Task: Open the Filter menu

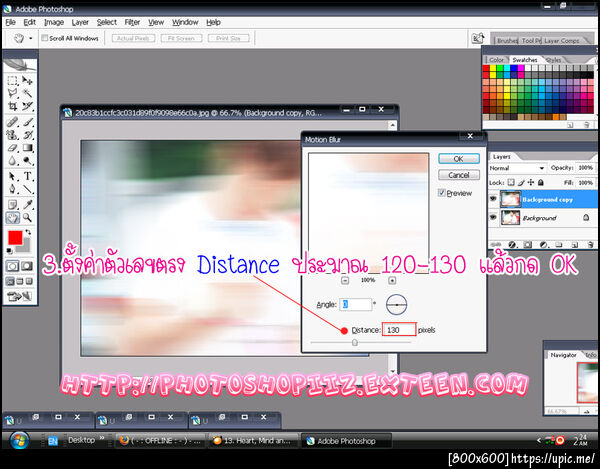Action: click(132, 22)
